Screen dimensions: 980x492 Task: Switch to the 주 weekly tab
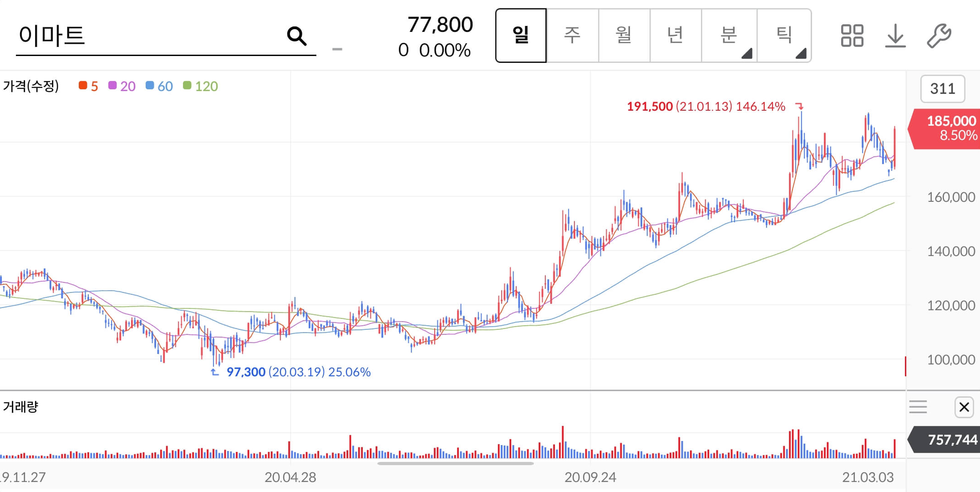[572, 36]
